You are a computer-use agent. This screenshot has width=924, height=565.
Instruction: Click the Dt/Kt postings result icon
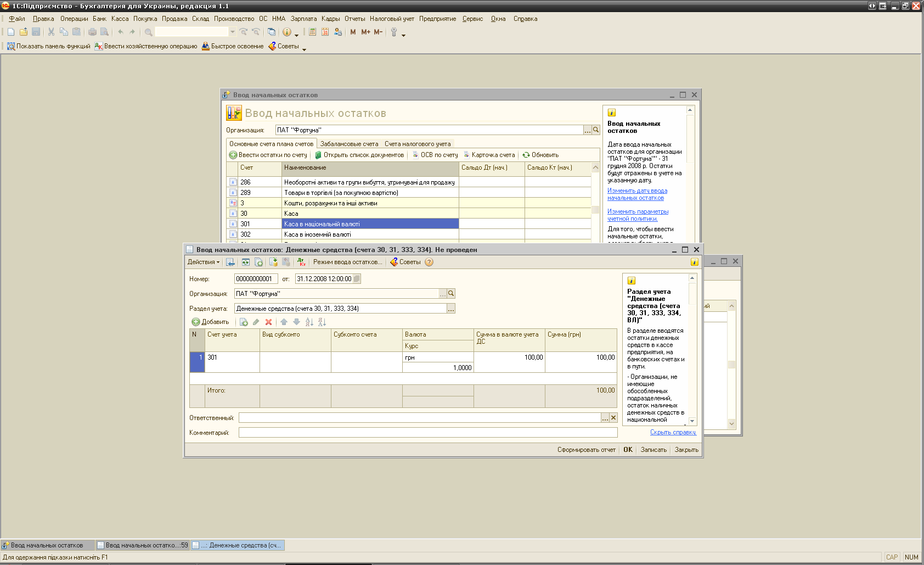301,262
